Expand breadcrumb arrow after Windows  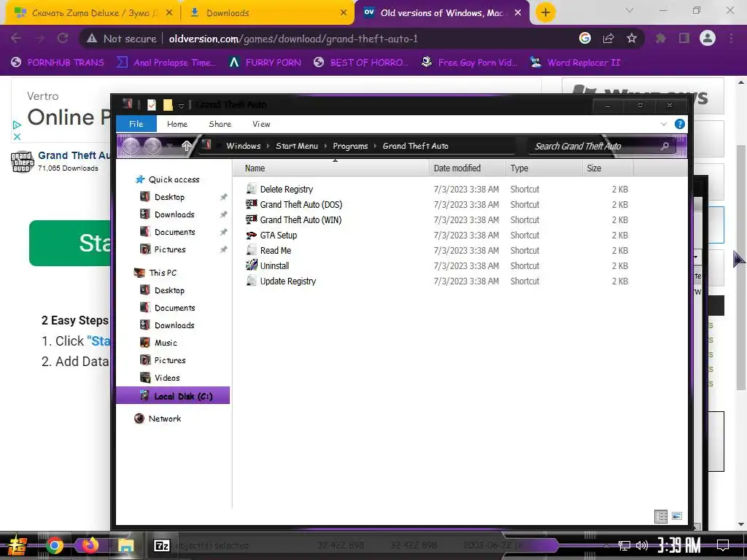pos(268,146)
